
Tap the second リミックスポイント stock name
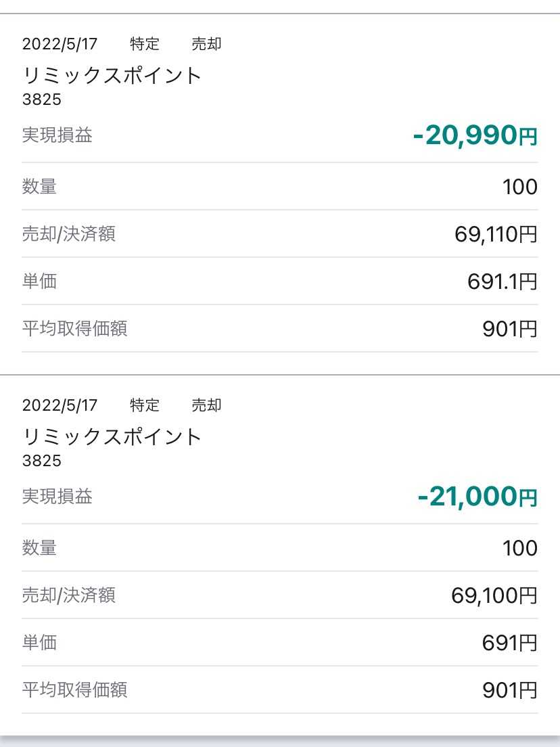(x=112, y=436)
